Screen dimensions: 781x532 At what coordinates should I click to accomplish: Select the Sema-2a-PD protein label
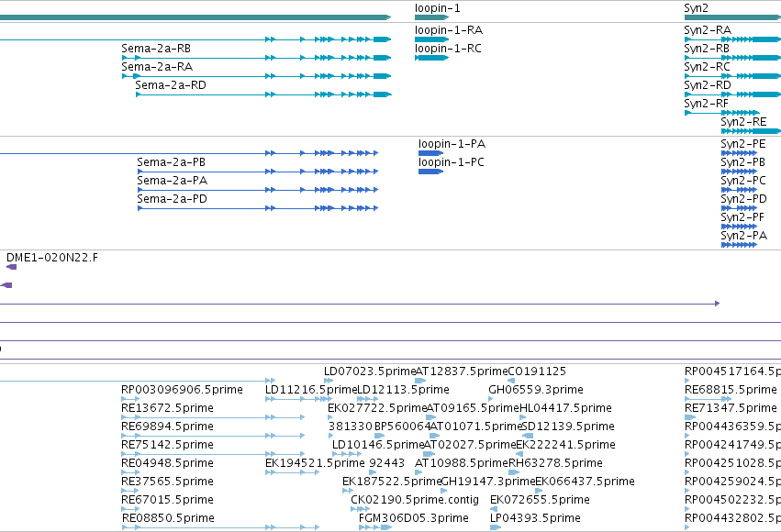click(173, 200)
